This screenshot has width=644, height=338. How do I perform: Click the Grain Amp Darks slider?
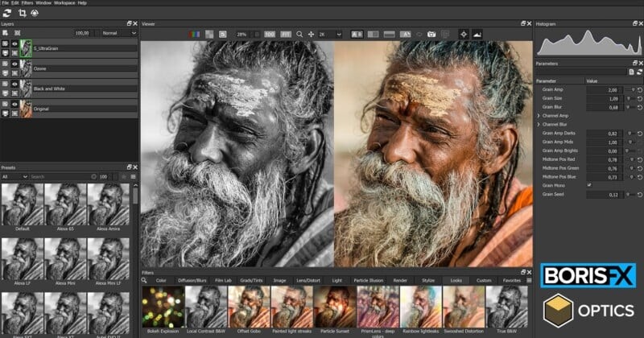click(630, 134)
